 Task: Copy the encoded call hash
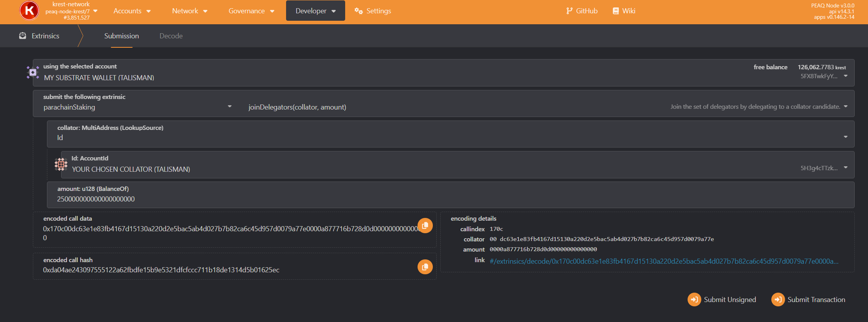(x=425, y=267)
